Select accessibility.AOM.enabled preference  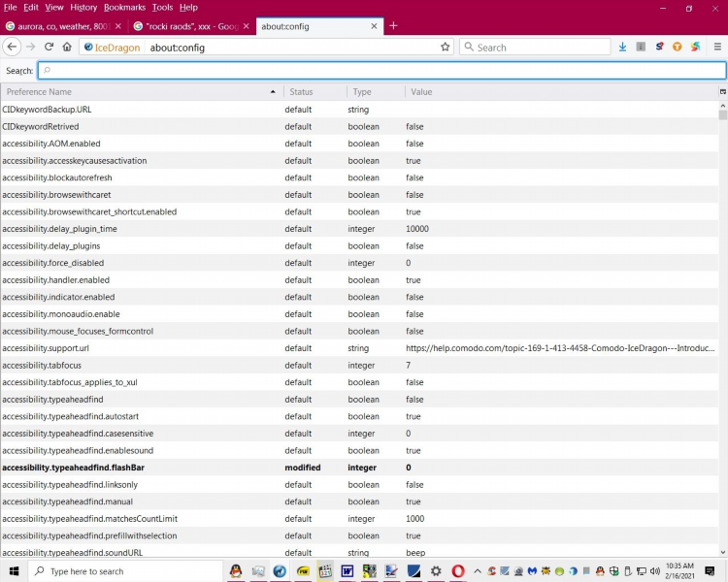click(x=359, y=144)
